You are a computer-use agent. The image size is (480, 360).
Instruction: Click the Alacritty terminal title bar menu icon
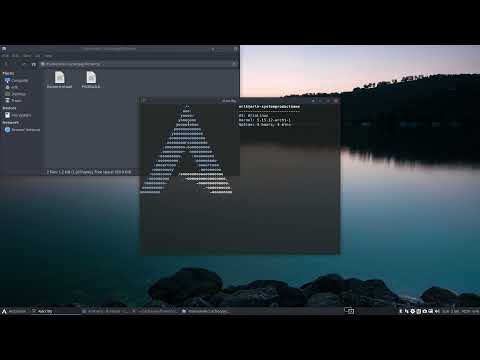(144, 100)
